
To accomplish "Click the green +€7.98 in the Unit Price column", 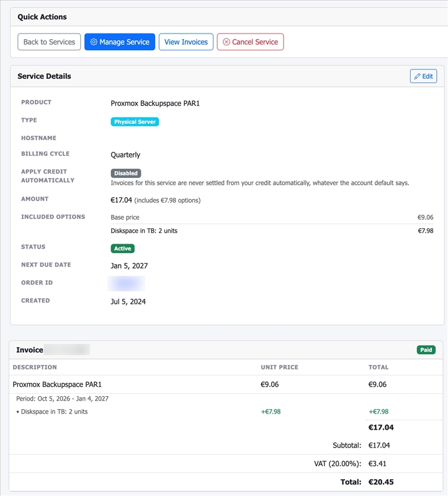I will pos(271,412).
